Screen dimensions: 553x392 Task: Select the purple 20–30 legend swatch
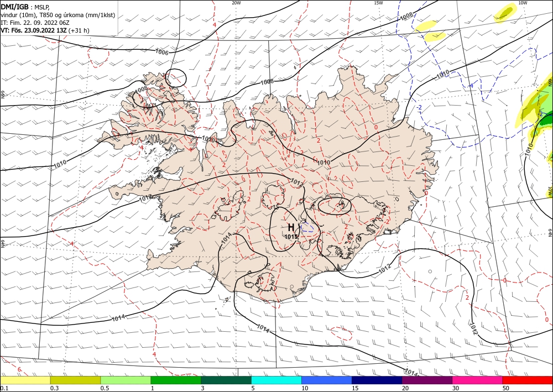click(x=427, y=380)
